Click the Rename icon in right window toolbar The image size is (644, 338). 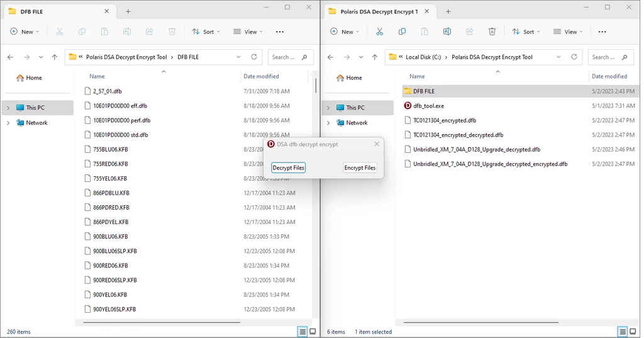447,31
